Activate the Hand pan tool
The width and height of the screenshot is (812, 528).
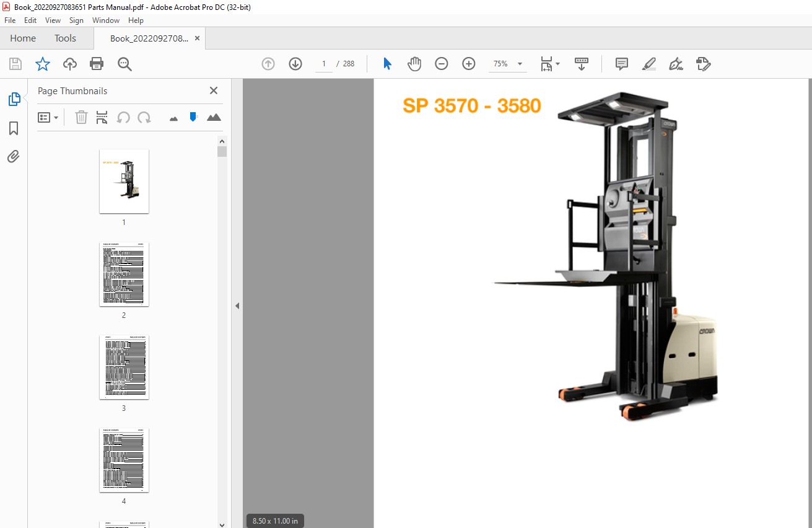414,64
